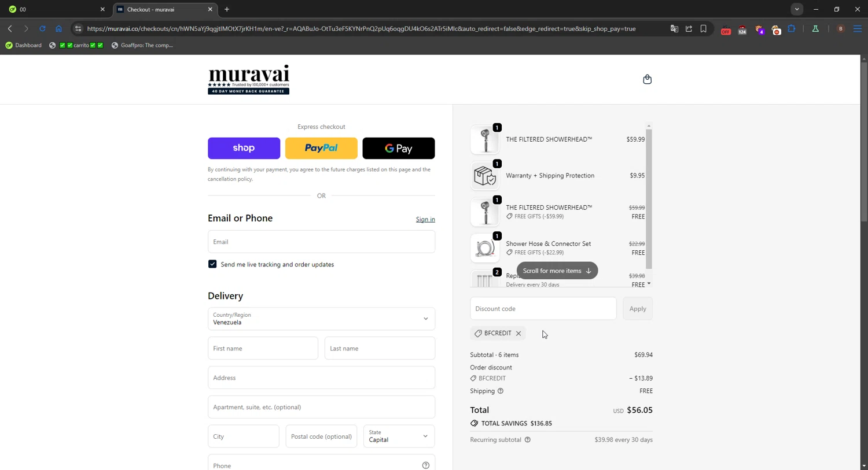Focus the Last name field
The width and height of the screenshot is (868, 470).
click(x=380, y=348)
